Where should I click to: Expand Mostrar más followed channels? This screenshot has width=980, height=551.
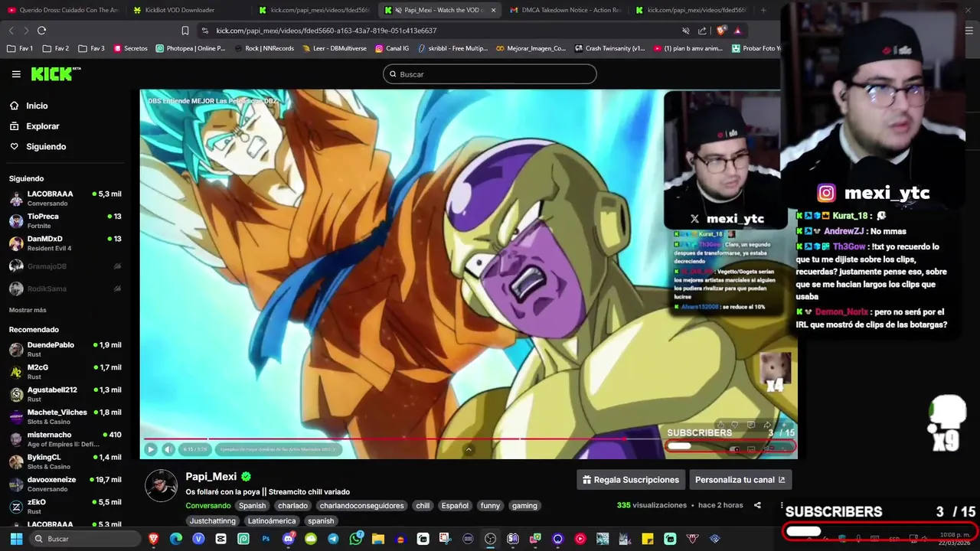[x=28, y=310]
